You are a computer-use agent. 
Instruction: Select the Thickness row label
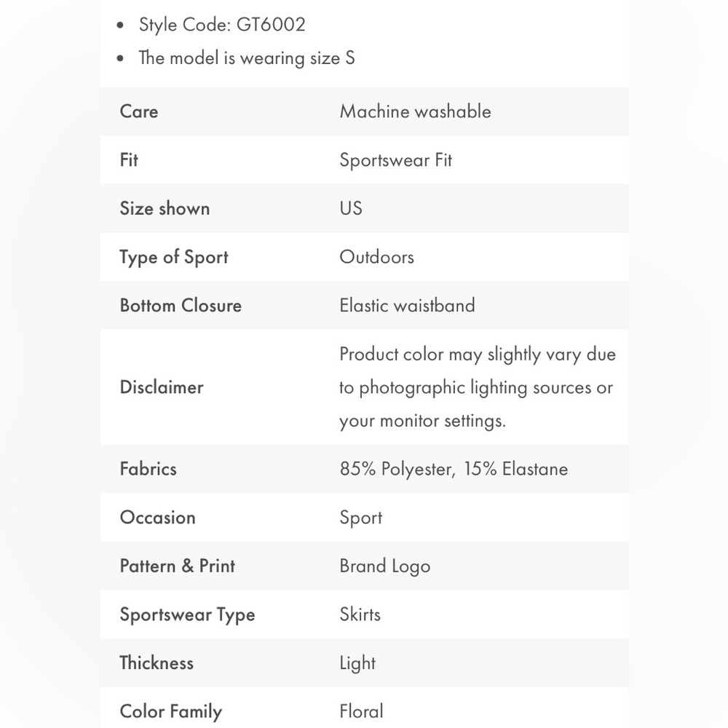(x=157, y=663)
